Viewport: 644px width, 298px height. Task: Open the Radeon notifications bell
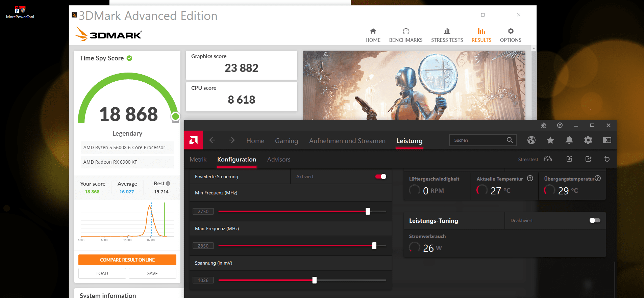569,140
